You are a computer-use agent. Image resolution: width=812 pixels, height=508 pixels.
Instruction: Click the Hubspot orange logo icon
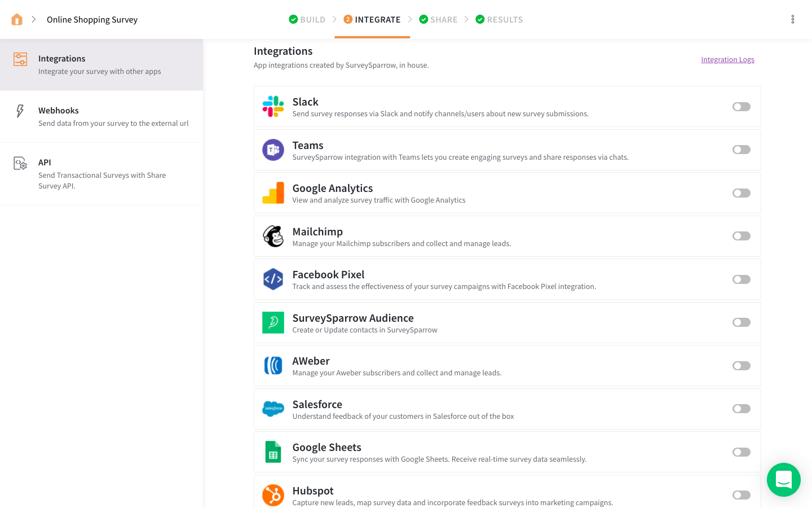[x=273, y=495]
